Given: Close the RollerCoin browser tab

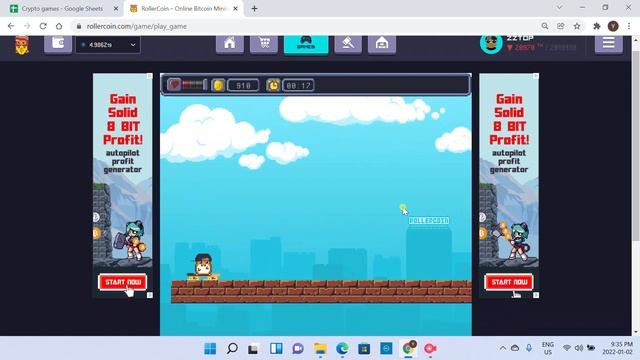Looking at the screenshot, I should tap(236, 9).
